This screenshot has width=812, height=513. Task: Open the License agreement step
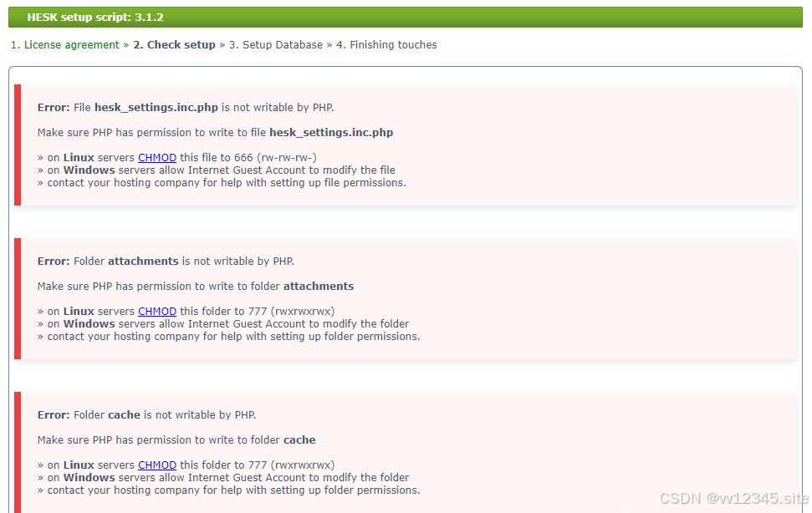coord(64,45)
